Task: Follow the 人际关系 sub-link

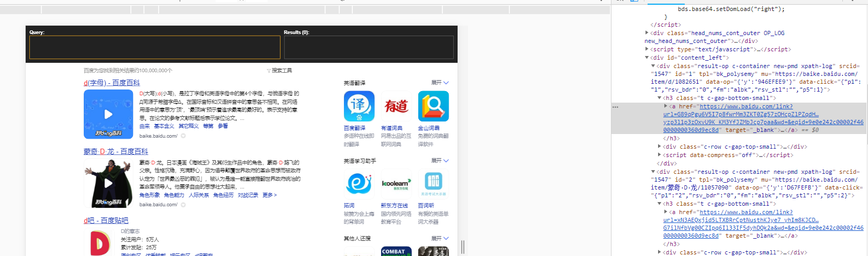Action: pos(199,195)
